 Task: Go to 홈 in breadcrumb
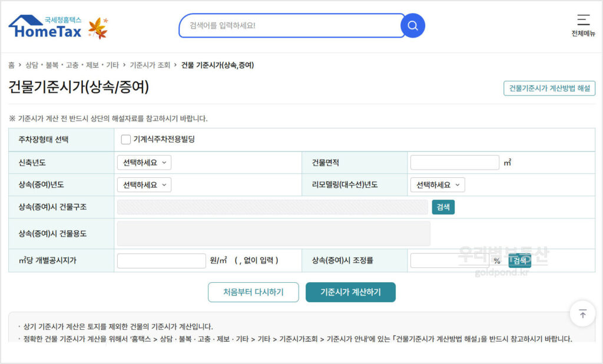[12, 65]
